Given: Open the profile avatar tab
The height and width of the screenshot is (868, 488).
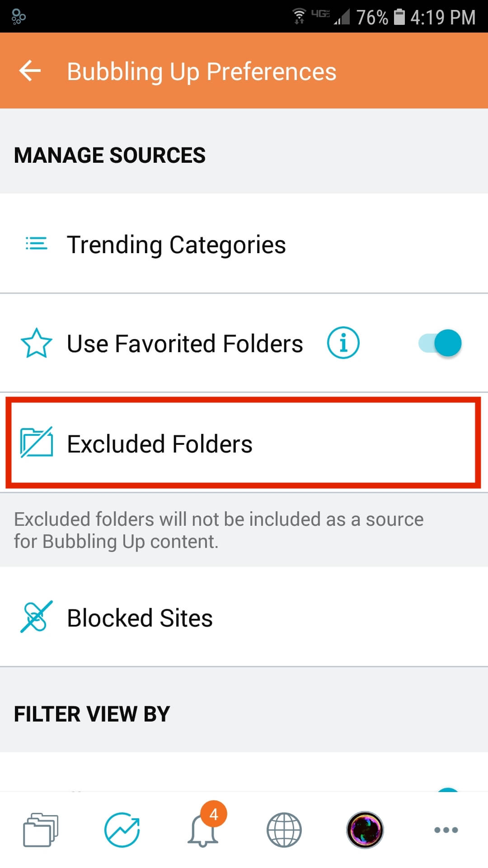Looking at the screenshot, I should (365, 830).
